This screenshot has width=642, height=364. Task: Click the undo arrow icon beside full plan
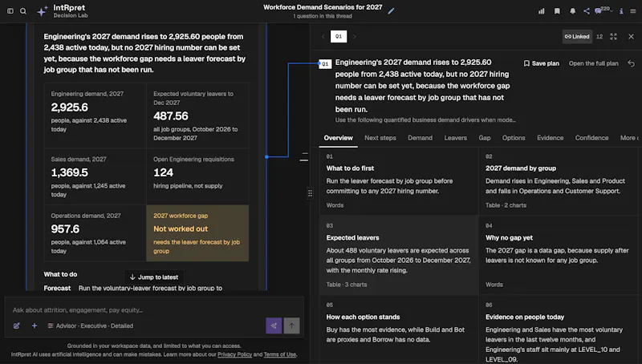(x=632, y=63)
